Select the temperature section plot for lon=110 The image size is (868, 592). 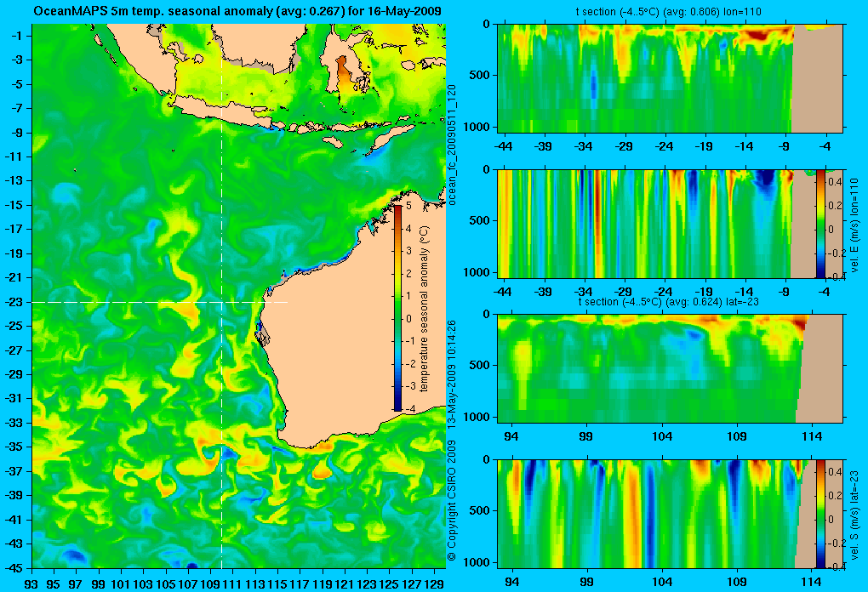tap(671, 78)
